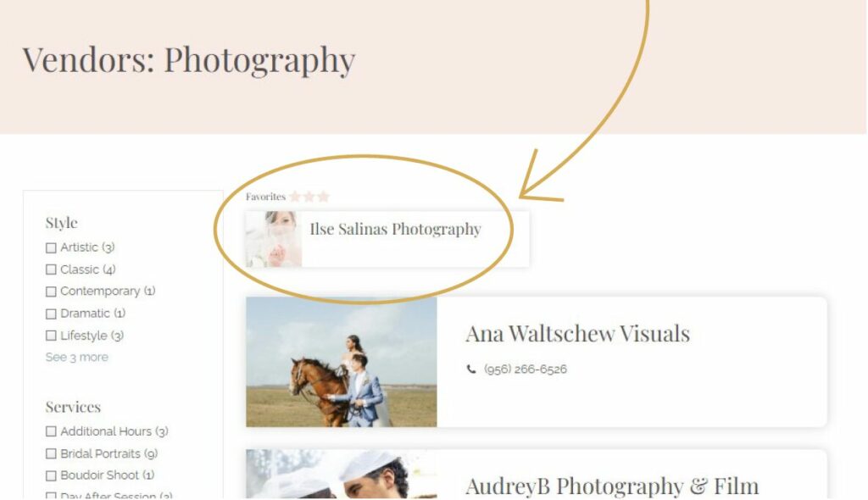Call the (956) 266-6526 phone number
The height and width of the screenshot is (500, 868).
[526, 369]
